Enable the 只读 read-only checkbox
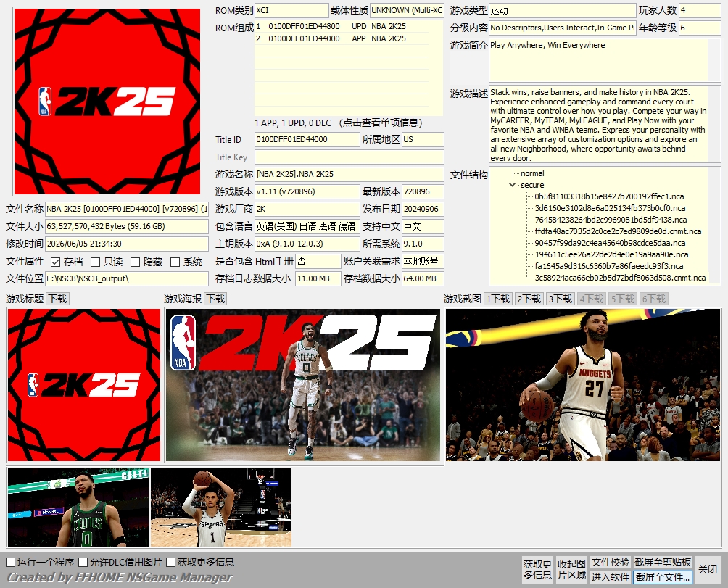This screenshot has height=588, width=728. point(95,262)
